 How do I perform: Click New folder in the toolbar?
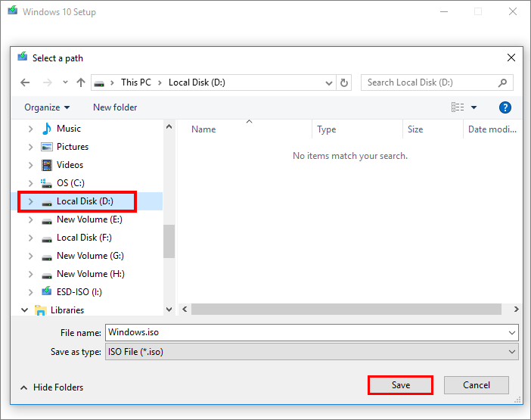click(x=115, y=107)
